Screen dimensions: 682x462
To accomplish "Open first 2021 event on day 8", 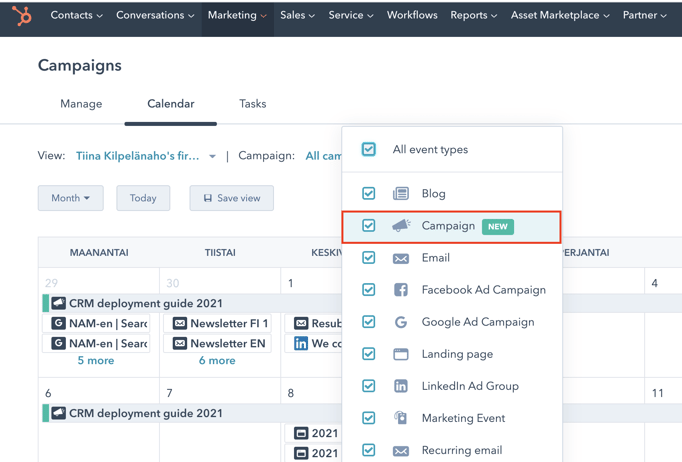I will coord(313,433).
